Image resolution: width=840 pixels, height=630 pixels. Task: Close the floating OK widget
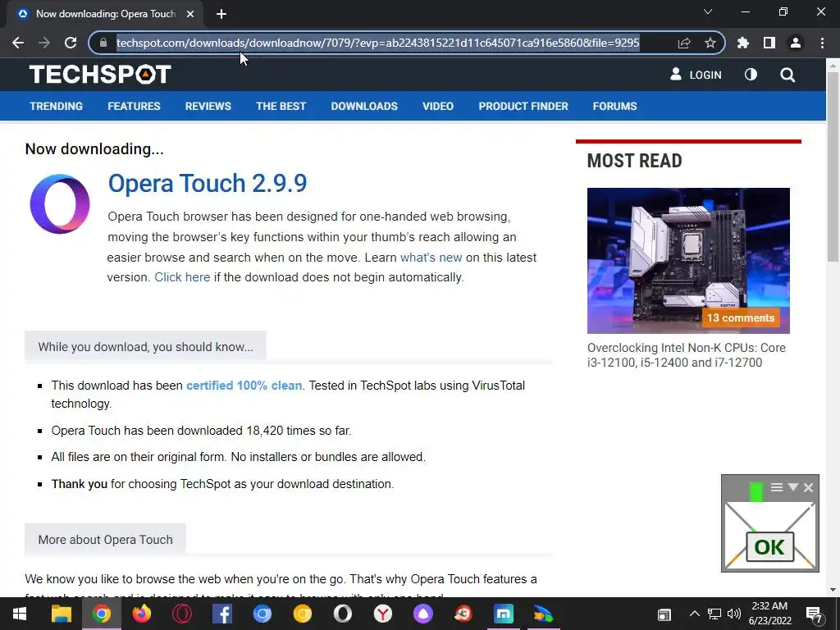808,487
